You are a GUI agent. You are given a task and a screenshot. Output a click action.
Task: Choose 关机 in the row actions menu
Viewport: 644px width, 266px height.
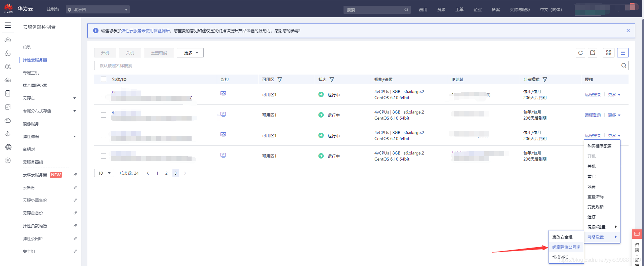[602, 167]
